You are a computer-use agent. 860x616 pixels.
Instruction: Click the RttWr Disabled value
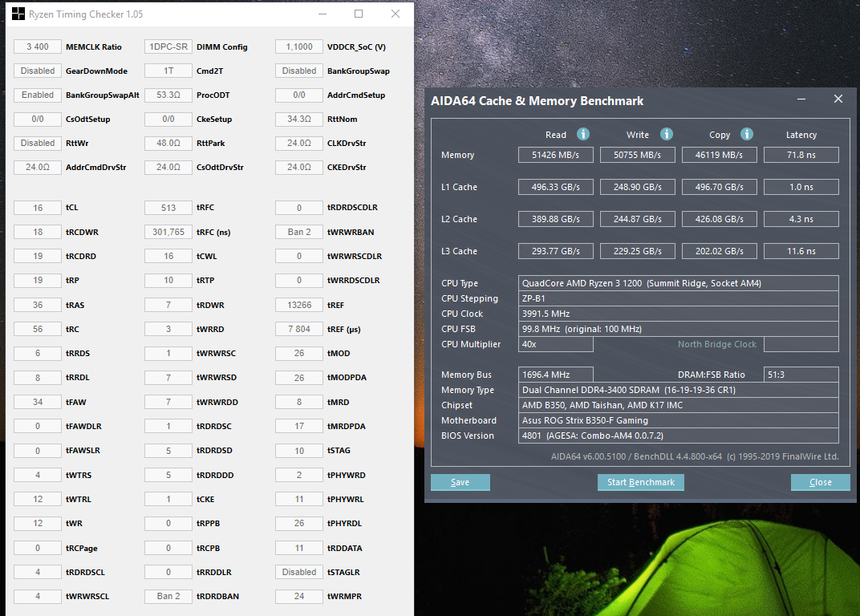pos(38,143)
